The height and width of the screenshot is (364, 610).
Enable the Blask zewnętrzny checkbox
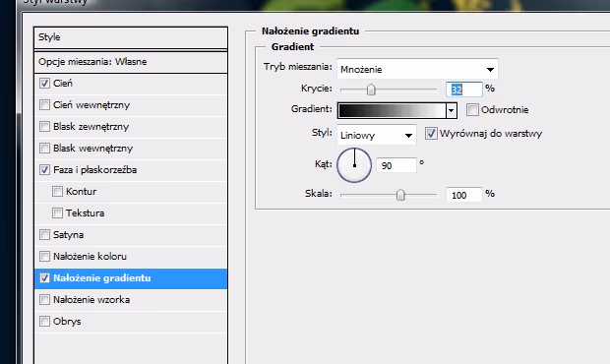pyautogui.click(x=44, y=126)
